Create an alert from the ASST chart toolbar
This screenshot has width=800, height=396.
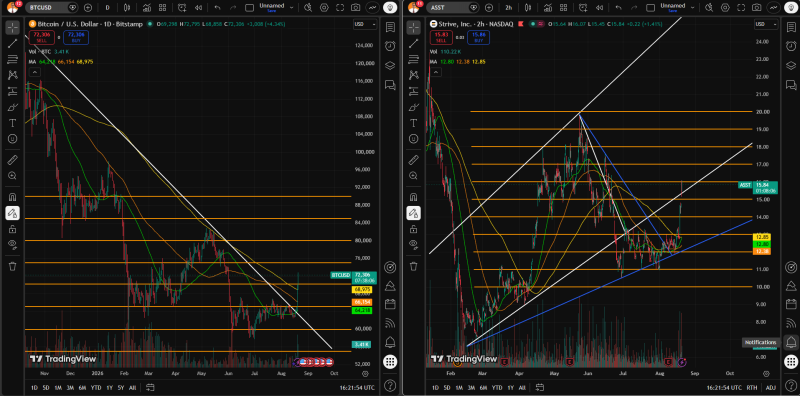(x=583, y=8)
